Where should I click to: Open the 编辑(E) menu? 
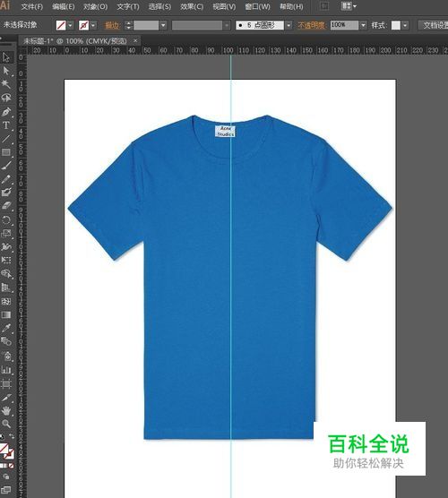[64, 6]
